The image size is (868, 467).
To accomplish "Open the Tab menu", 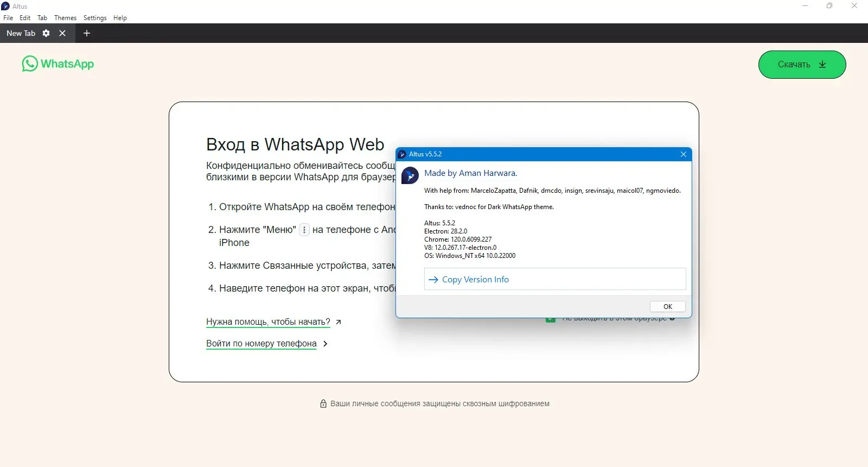I will pos(42,18).
